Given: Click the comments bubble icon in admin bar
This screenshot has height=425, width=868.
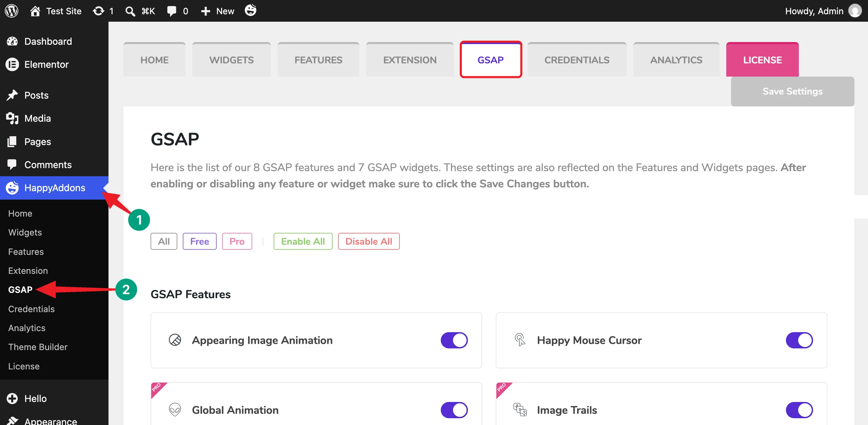Looking at the screenshot, I should (172, 11).
